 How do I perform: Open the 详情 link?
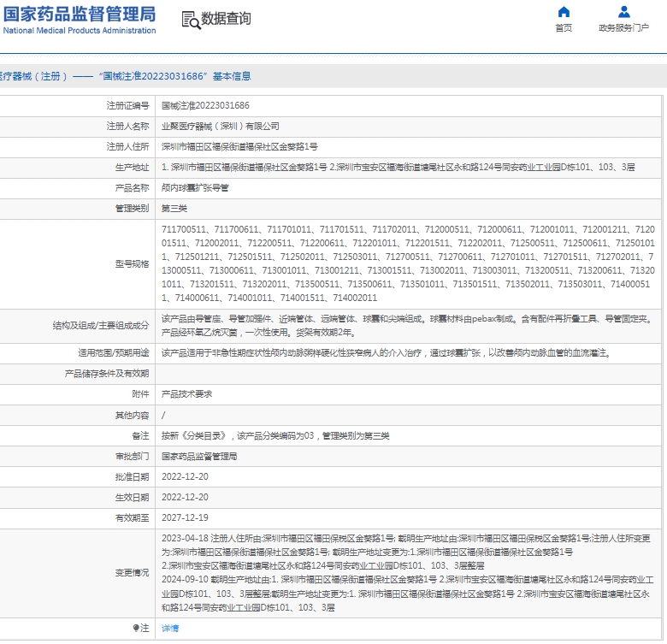click(170, 629)
